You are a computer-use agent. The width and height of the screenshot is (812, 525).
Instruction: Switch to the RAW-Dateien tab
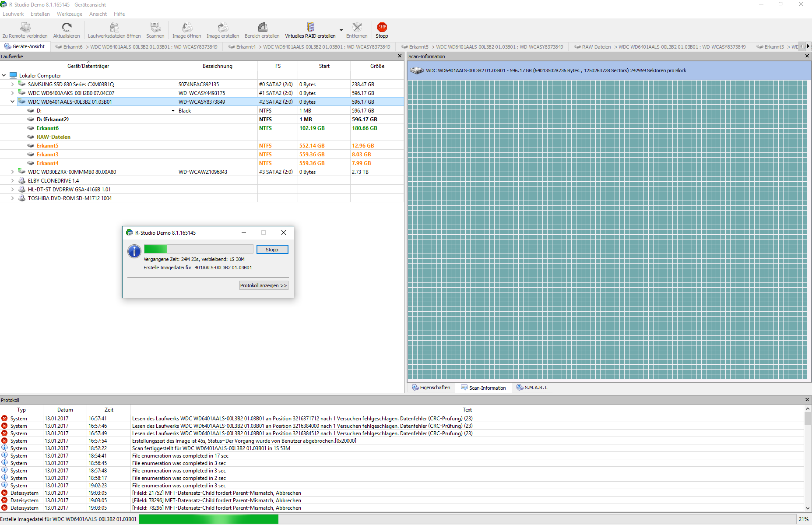(660, 46)
